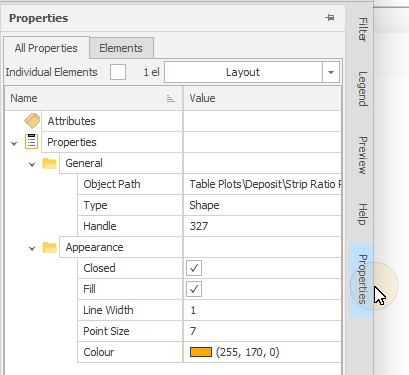Click the Attributes tag icon
409x375 pixels.
pyautogui.click(x=32, y=121)
